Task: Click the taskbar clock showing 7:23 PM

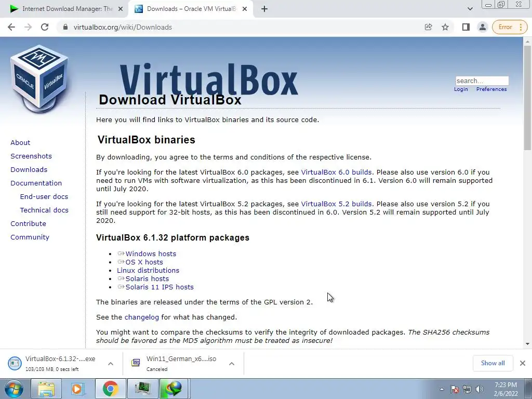Action: click(506, 389)
